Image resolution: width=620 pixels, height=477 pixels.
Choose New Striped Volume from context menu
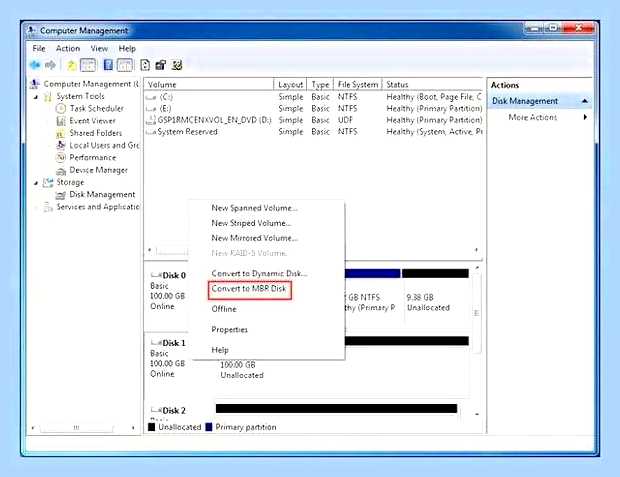point(251,223)
